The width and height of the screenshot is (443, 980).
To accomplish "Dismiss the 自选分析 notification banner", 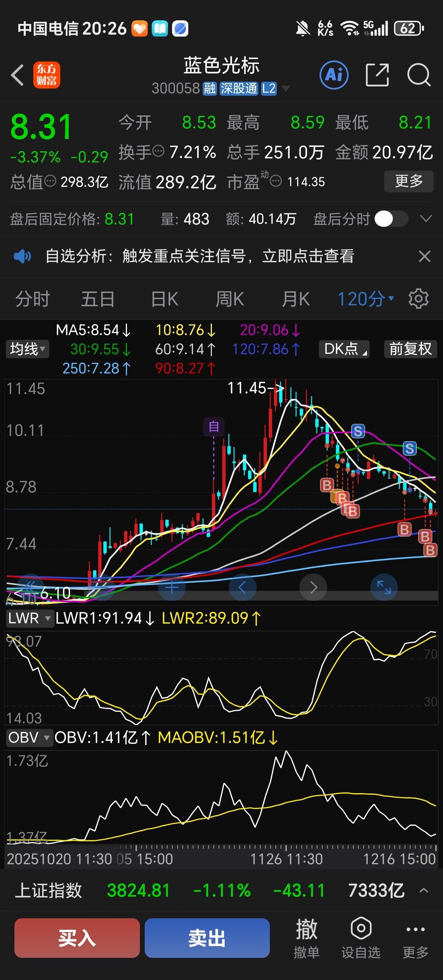I will click(x=425, y=256).
